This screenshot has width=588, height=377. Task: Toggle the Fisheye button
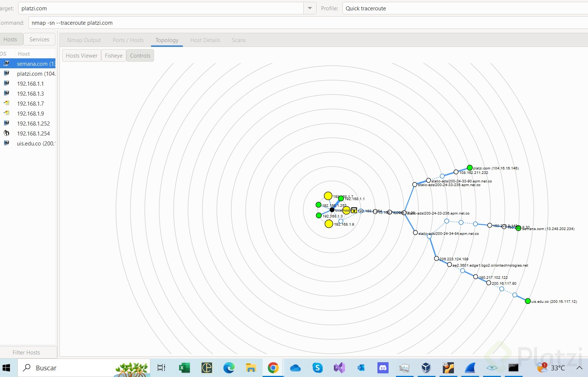tap(113, 55)
